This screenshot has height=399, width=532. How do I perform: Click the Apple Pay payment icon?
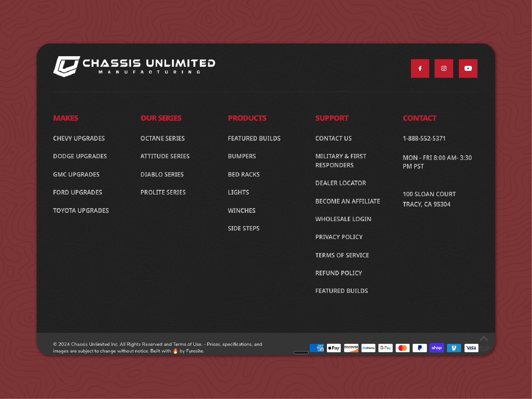pos(334,348)
